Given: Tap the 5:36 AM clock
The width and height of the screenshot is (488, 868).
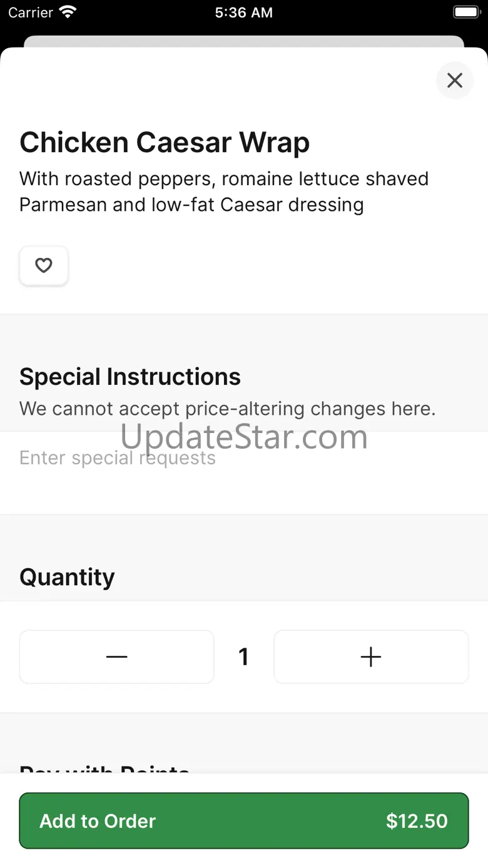Looking at the screenshot, I should (243, 13).
